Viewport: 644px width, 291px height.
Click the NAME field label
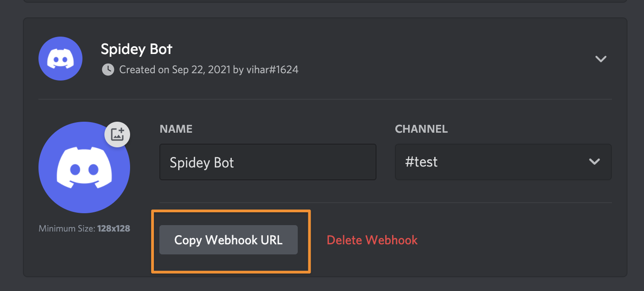tap(176, 129)
